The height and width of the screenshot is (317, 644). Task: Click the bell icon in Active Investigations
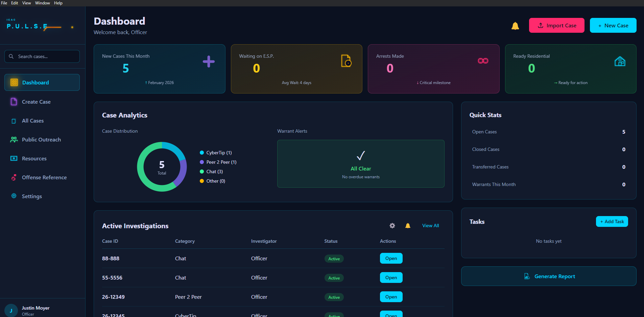[x=408, y=226]
